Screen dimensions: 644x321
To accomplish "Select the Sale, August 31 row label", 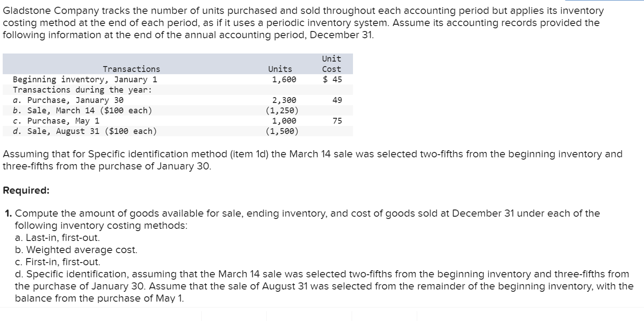I will [x=85, y=131].
